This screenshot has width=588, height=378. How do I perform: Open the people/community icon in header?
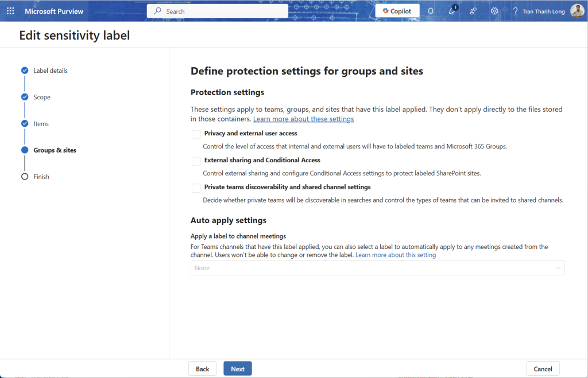pos(473,11)
